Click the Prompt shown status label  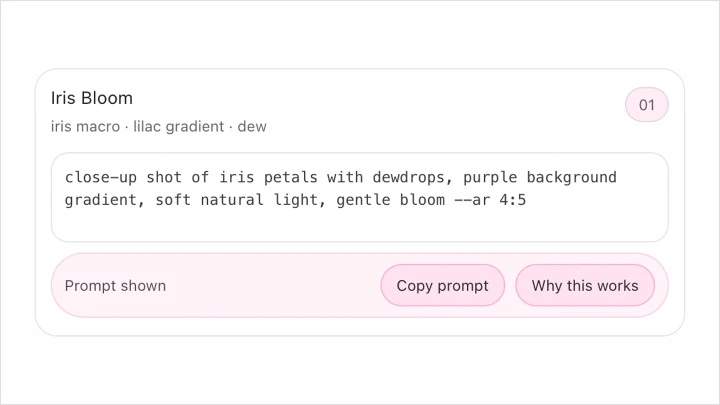115,285
